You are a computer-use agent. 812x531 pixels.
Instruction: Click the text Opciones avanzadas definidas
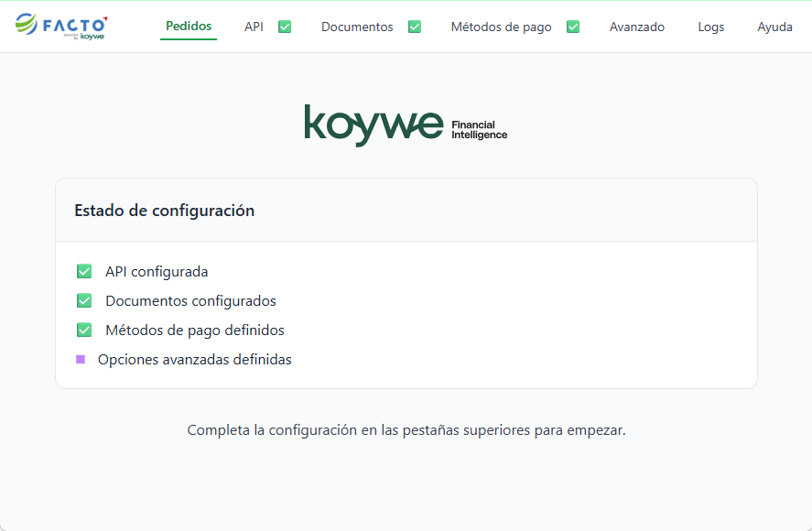(x=195, y=360)
